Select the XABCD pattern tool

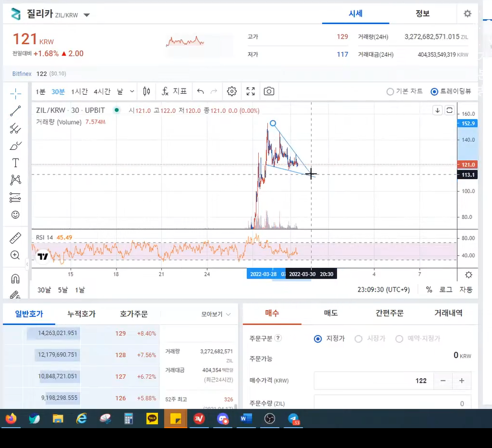[15, 180]
